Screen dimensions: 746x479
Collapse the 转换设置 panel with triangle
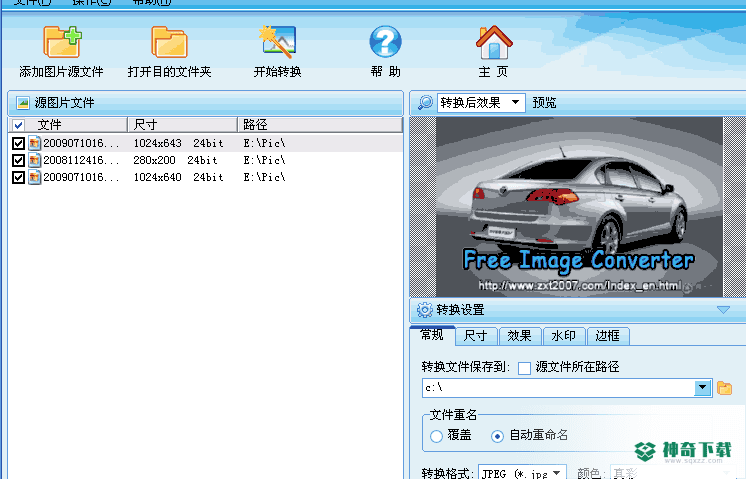tap(723, 310)
